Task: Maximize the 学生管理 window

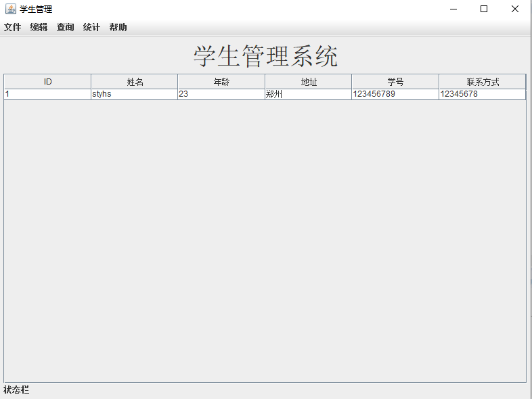Action: [484, 9]
